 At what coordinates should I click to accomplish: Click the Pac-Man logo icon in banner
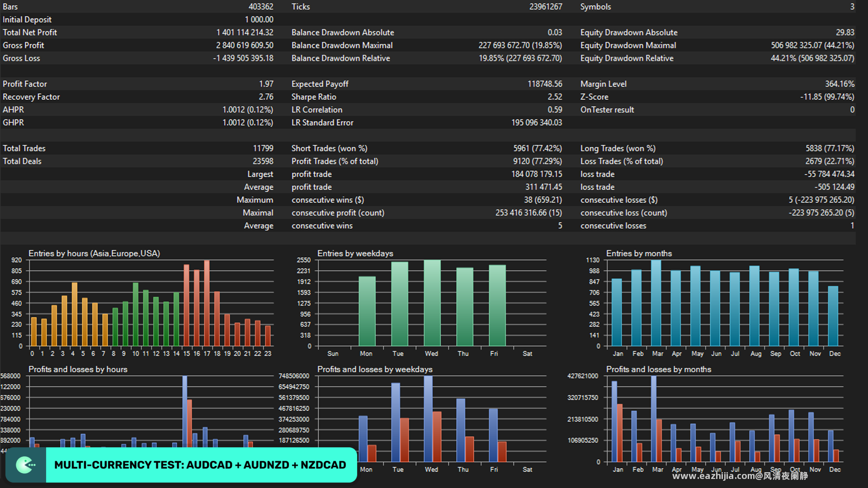[x=26, y=465]
